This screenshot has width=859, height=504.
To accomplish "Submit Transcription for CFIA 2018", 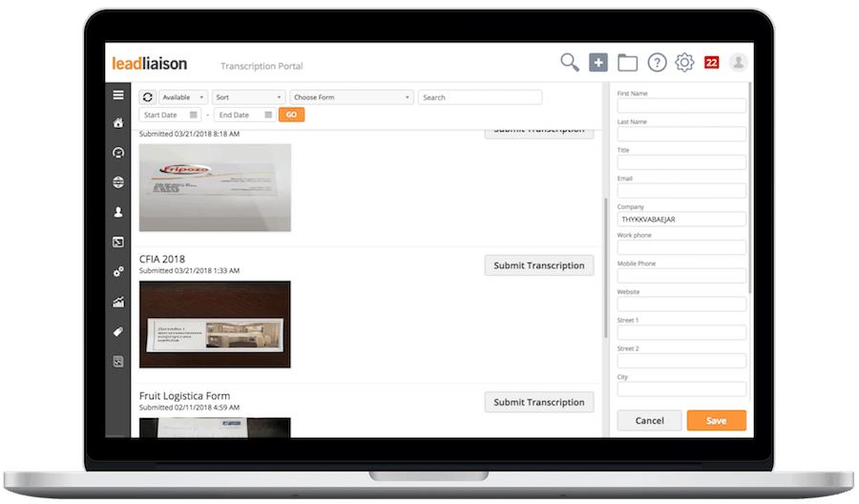I will pyautogui.click(x=539, y=265).
